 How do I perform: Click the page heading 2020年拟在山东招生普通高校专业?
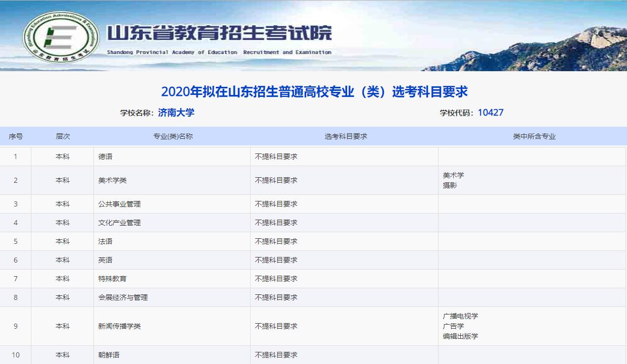click(314, 92)
